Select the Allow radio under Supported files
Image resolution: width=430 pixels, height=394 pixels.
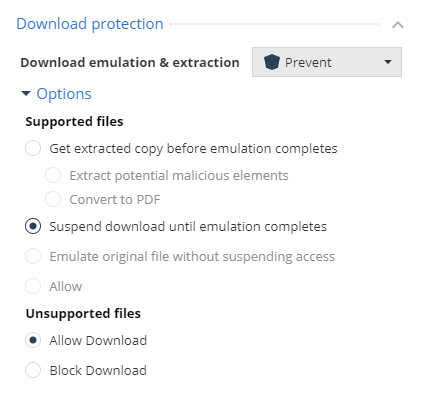[x=33, y=286]
